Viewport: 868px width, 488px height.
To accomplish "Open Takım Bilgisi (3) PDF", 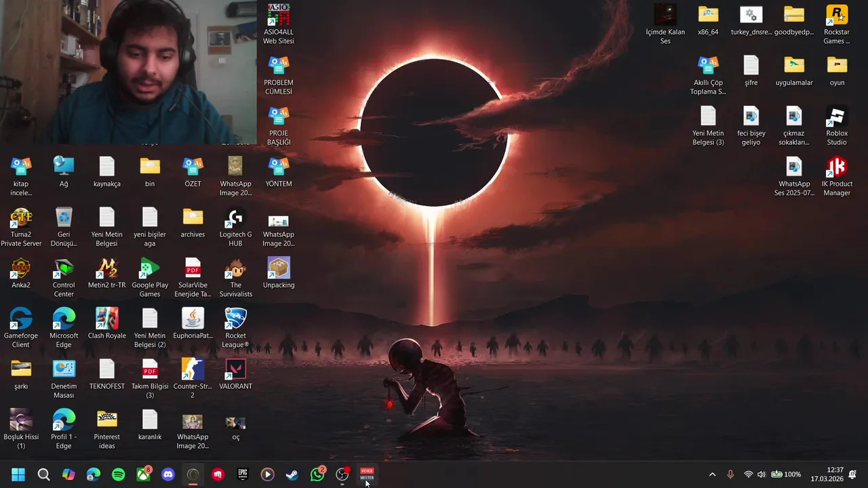I will coord(150,379).
